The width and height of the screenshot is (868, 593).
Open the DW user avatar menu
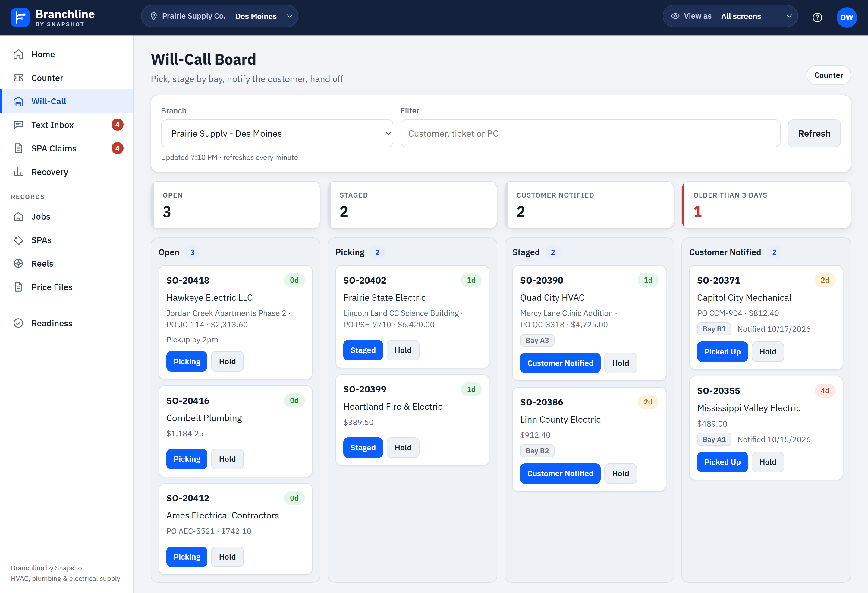(x=846, y=17)
